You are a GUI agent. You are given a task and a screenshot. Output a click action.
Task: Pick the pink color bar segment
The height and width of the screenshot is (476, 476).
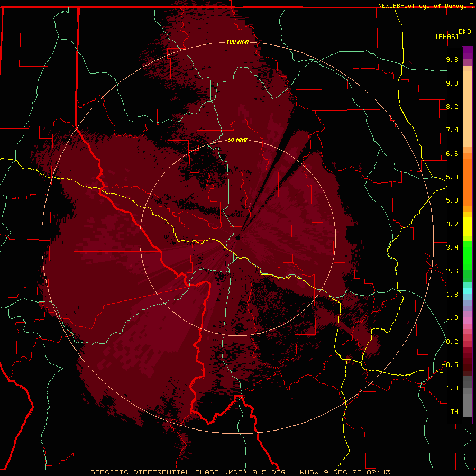[x=467, y=321]
